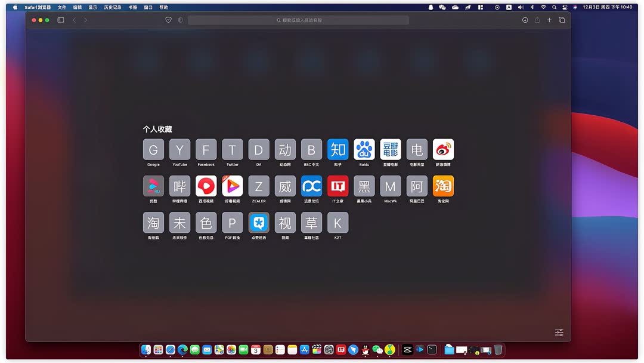The height and width of the screenshot is (363, 644).
Task: Navigate back with the back arrow
Action: (x=73, y=20)
